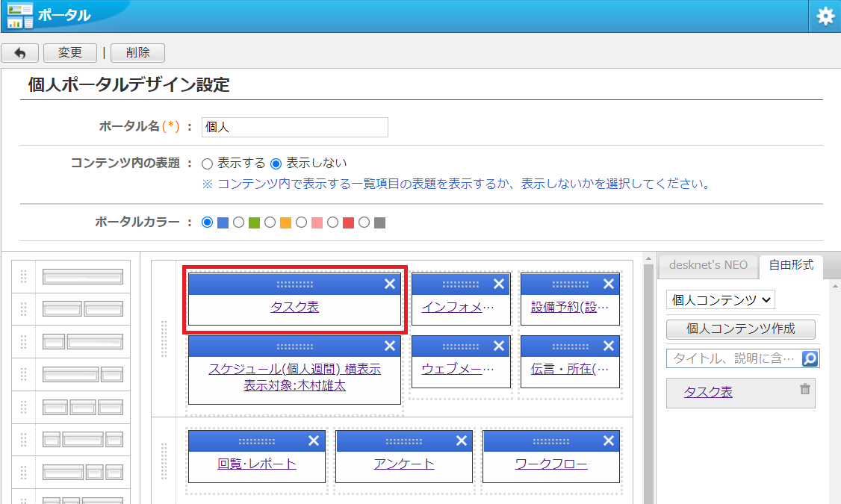Remove the アンケート content block

[x=461, y=441]
